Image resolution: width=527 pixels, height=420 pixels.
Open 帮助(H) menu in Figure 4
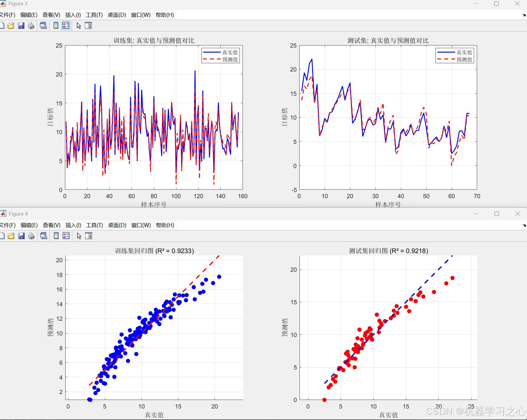coord(165,225)
